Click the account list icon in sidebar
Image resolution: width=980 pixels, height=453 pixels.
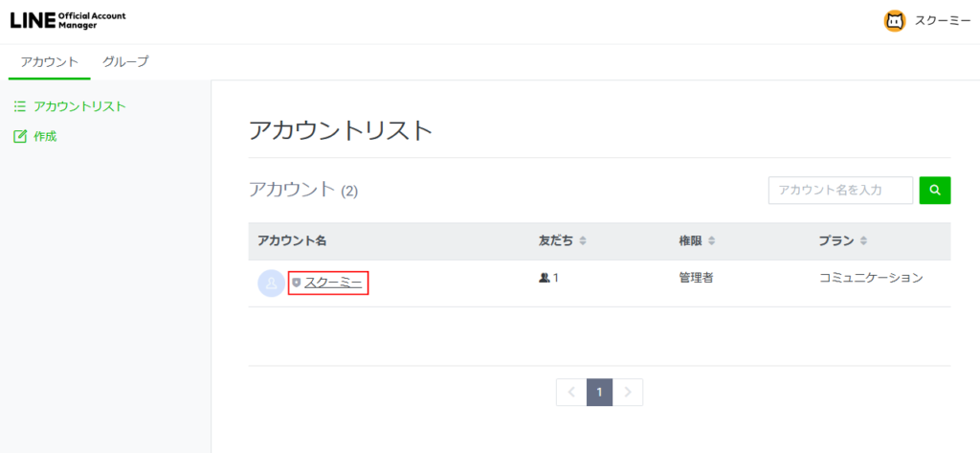pyautogui.click(x=19, y=106)
